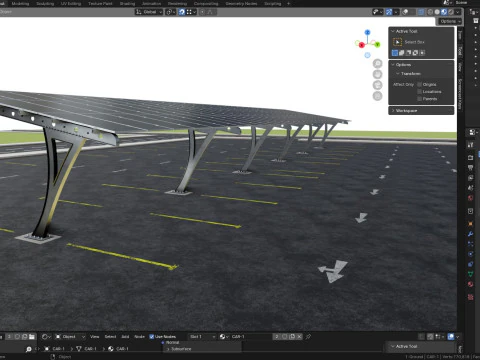Switch to the Modeling workspace tab
Viewport: 480px width, 360px height.
pyautogui.click(x=20, y=4)
